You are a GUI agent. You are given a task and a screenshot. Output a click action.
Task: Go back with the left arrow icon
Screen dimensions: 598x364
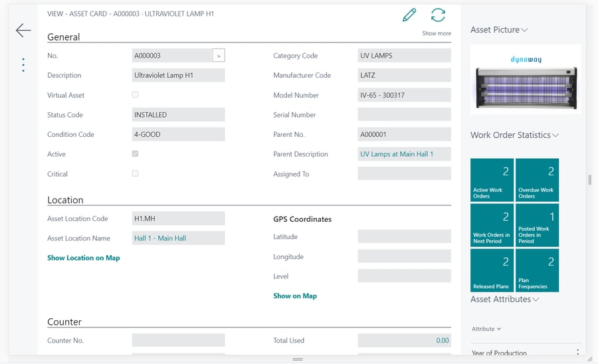(x=23, y=30)
